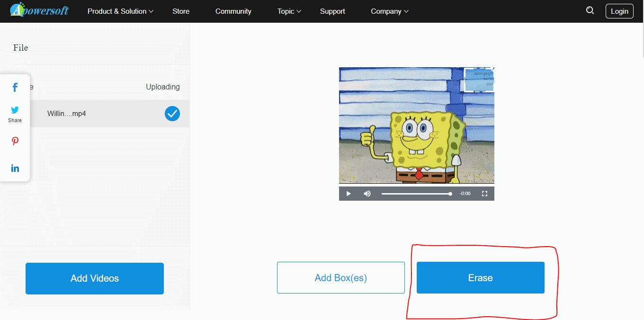
Task: Select the watermark box on the video
Action: [x=479, y=80]
